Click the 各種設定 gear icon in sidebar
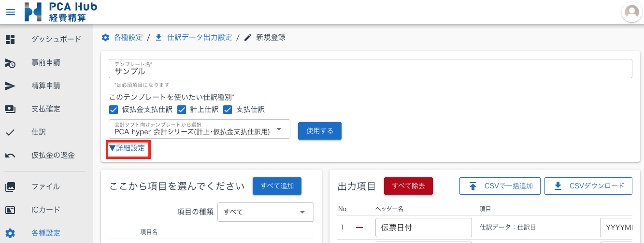644x243 pixels. click(10, 233)
